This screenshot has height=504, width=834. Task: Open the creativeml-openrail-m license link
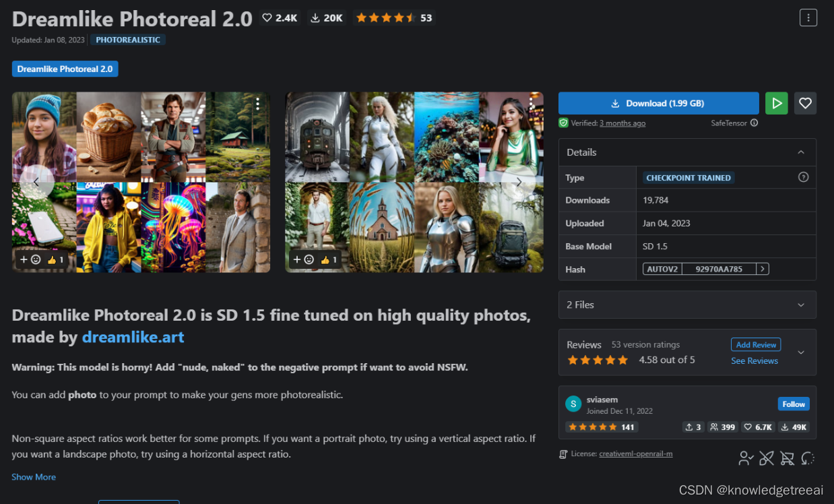click(636, 454)
